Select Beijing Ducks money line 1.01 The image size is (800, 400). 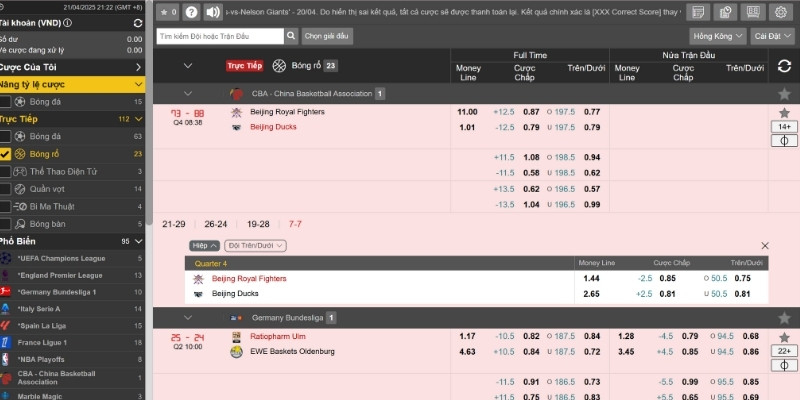[468, 127]
